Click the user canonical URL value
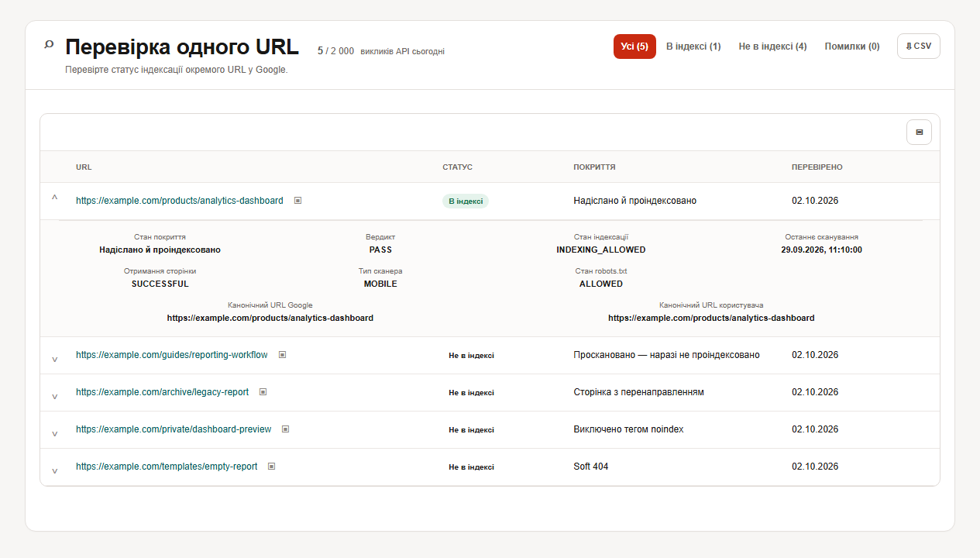The height and width of the screenshot is (558, 980). click(x=711, y=319)
